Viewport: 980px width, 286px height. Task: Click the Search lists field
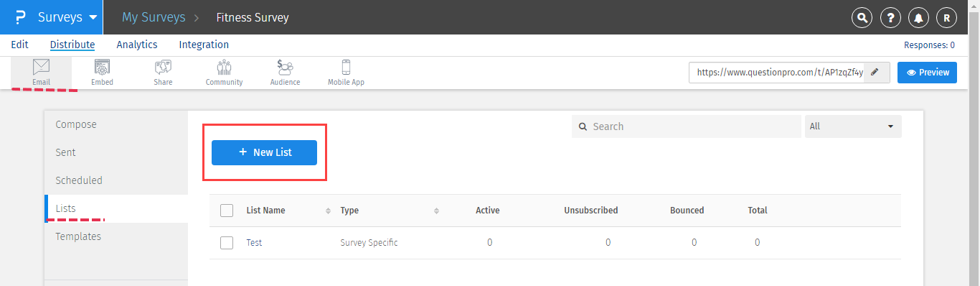687,126
